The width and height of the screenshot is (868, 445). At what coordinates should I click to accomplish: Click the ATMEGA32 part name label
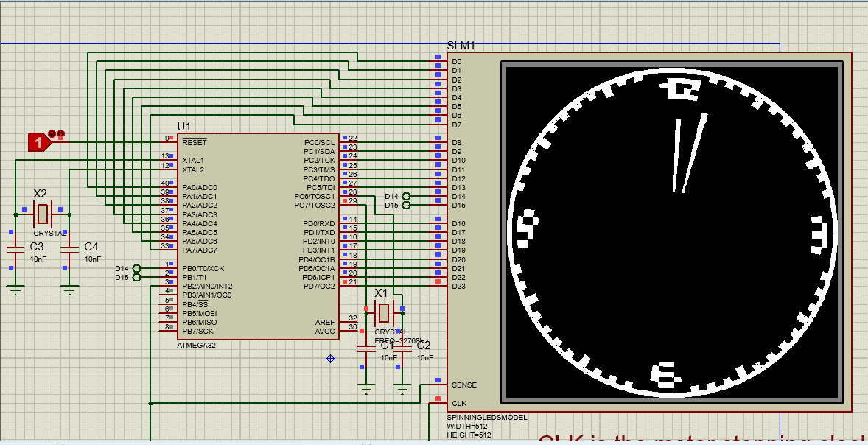(x=196, y=346)
